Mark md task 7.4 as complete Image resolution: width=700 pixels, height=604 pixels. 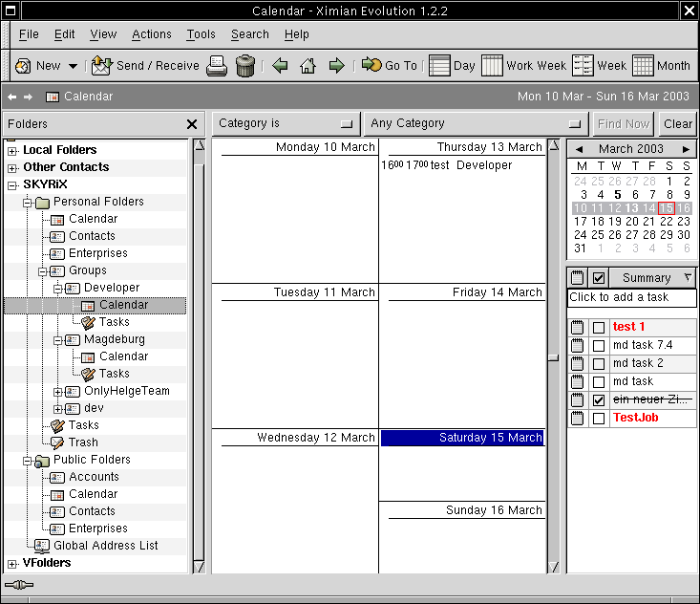tap(599, 346)
